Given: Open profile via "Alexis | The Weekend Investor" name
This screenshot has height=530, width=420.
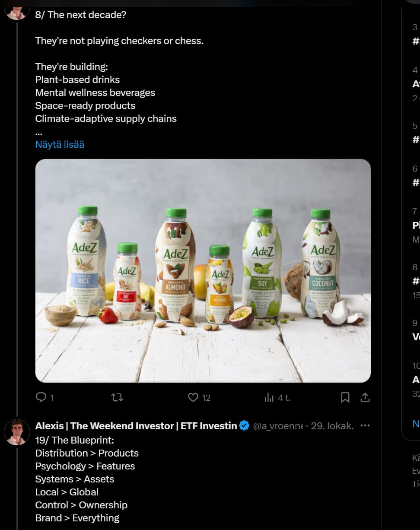Looking at the screenshot, I should pyautogui.click(x=136, y=426).
